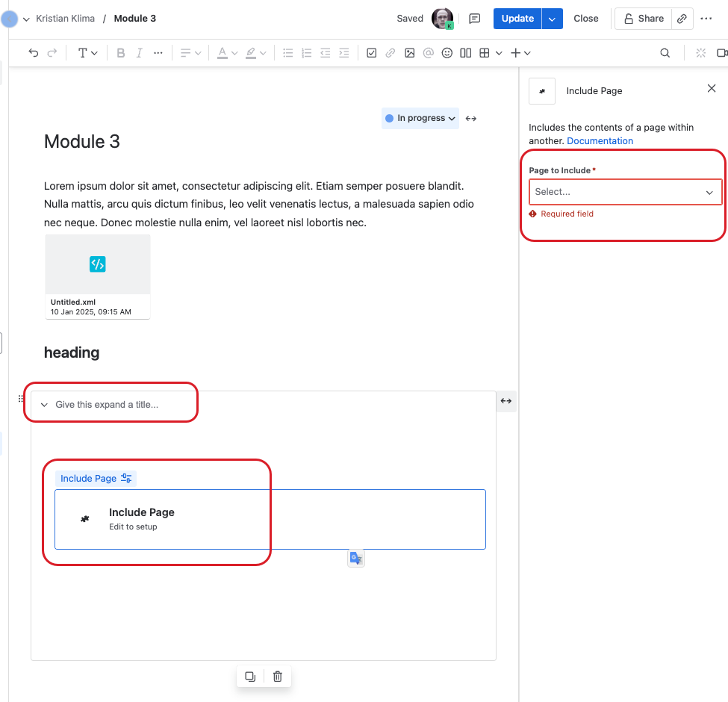Open the AI sparkle tool
The width and height of the screenshot is (728, 702).
[700, 53]
